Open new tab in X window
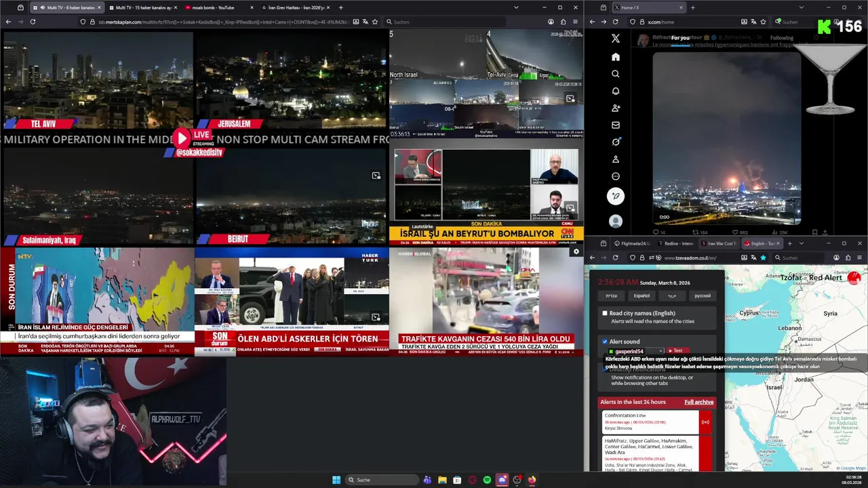The width and height of the screenshot is (868, 488). coord(692,7)
